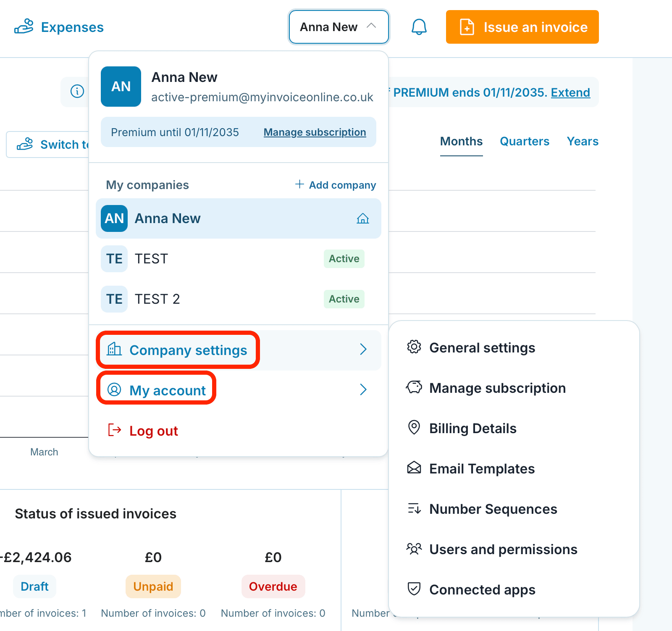Click the sort icon for Number Sequences
The image size is (672, 631).
point(414,508)
